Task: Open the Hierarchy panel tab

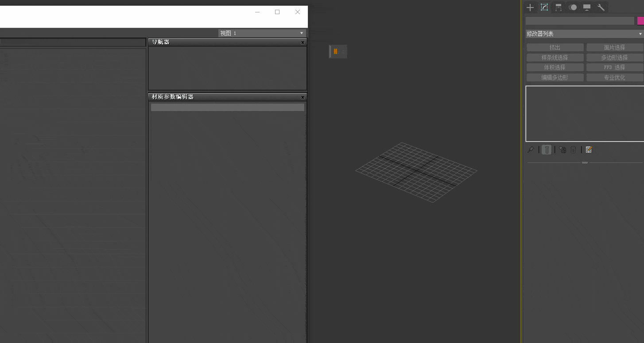Action: (559, 8)
